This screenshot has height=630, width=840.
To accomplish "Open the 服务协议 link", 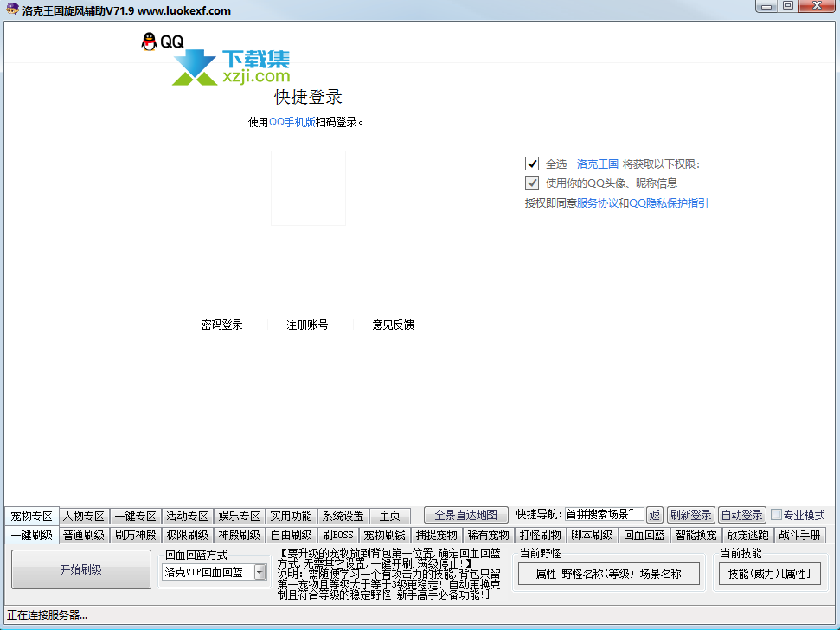I will click(597, 203).
